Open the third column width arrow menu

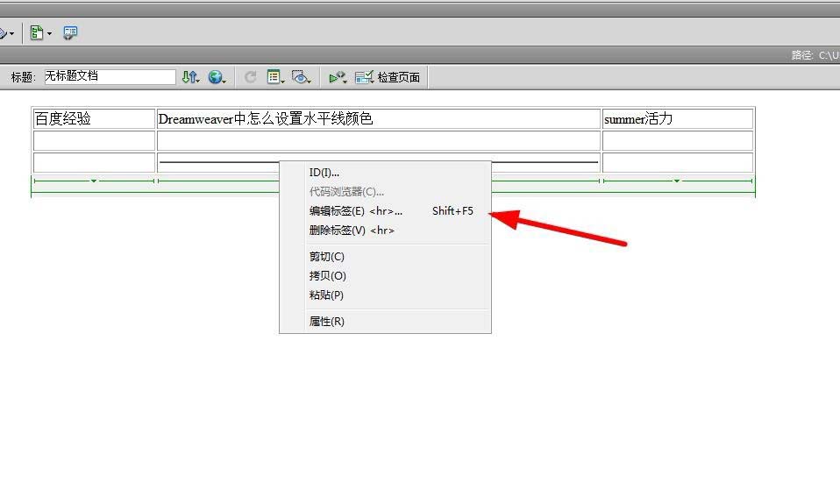[677, 181]
